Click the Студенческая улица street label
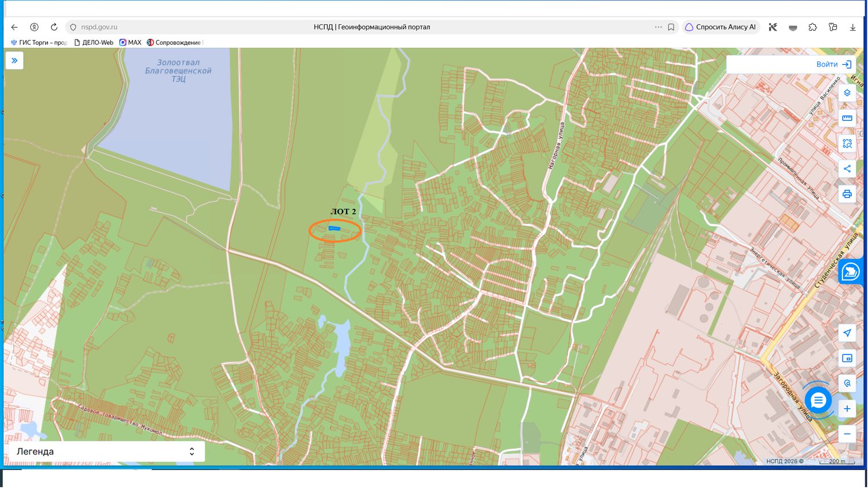The image size is (868, 488). tap(836, 261)
